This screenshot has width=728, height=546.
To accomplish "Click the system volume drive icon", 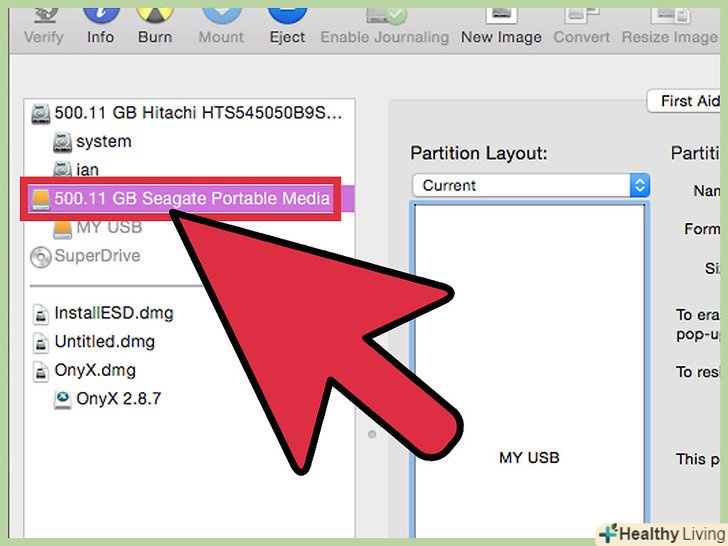I will (x=62, y=142).
